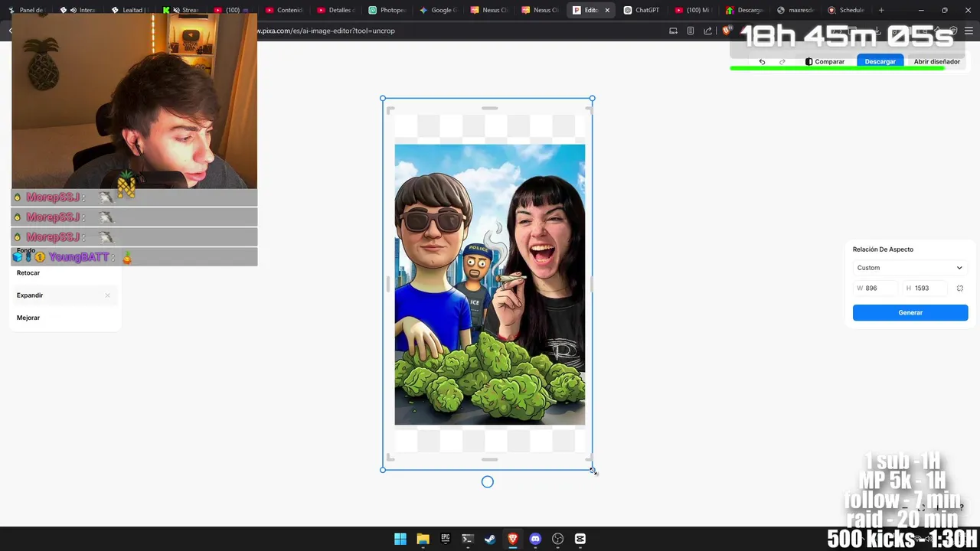Screen dimensions: 980x551
Task: Open Discord from the taskbar
Action: point(535,539)
